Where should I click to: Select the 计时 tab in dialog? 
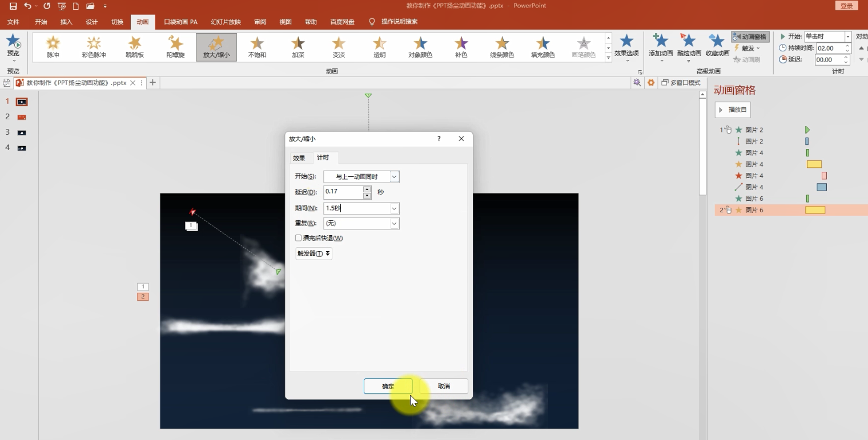tap(323, 158)
